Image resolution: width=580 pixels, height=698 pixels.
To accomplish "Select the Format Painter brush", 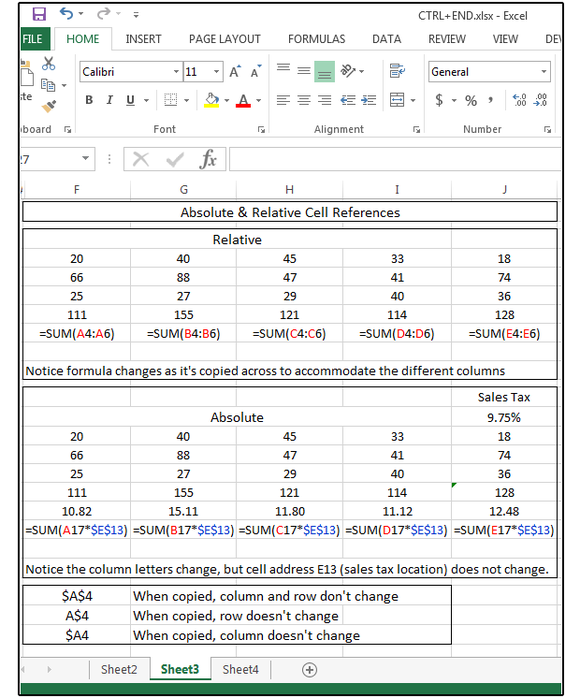I will 49,106.
